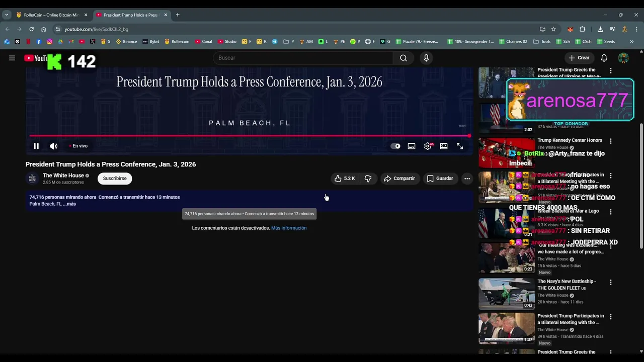The width and height of the screenshot is (644, 362).
Task: Click the Buscar search field
Action: pos(303,58)
